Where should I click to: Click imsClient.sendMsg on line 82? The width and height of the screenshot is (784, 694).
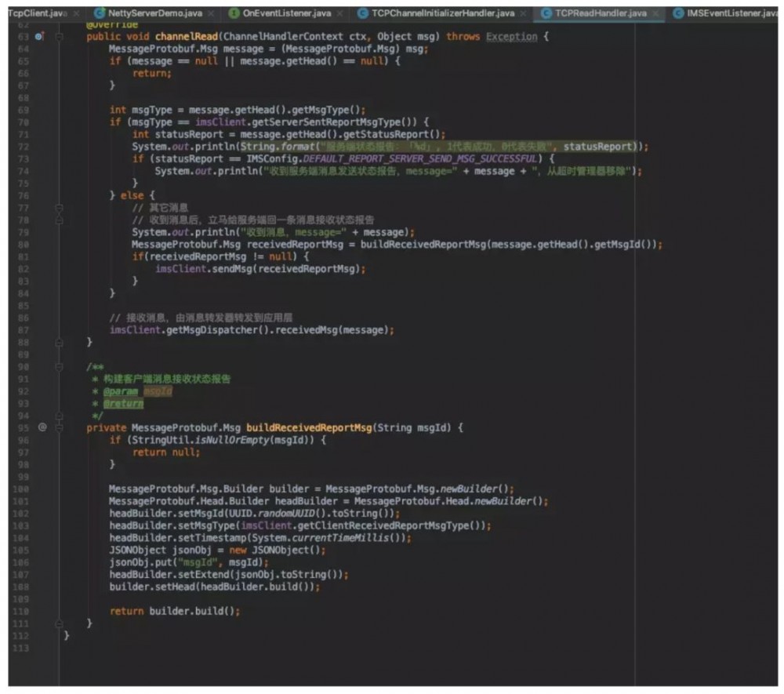pos(206,269)
